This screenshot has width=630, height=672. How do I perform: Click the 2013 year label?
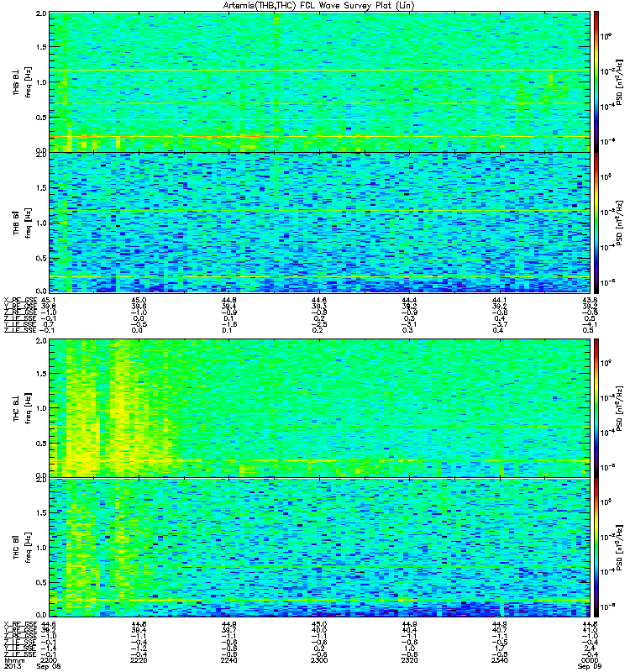[13, 666]
